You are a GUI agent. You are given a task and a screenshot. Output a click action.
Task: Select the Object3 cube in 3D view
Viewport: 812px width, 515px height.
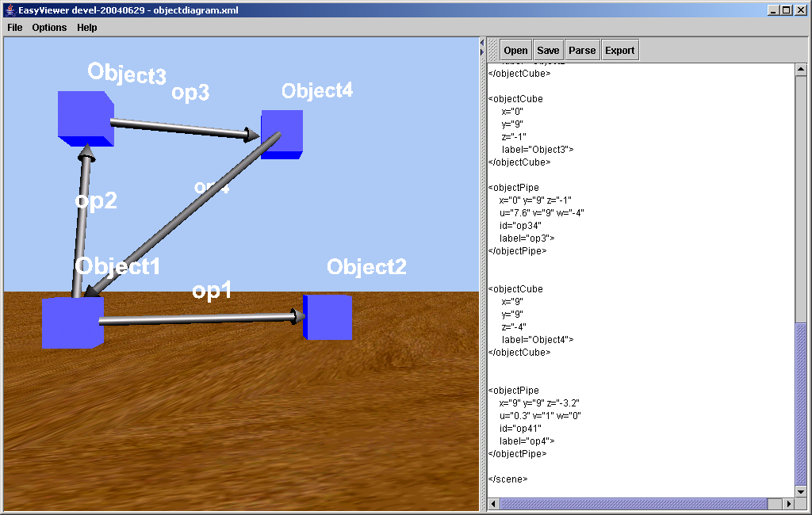click(86, 119)
